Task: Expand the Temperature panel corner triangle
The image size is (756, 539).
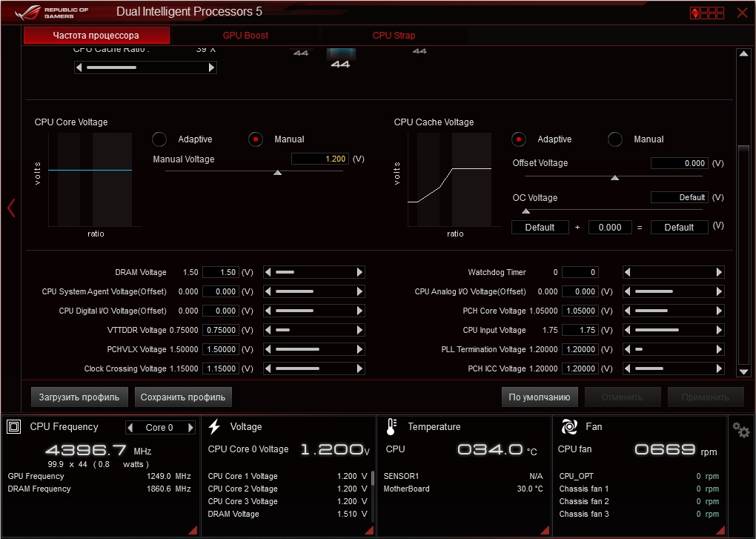Action: [x=545, y=530]
